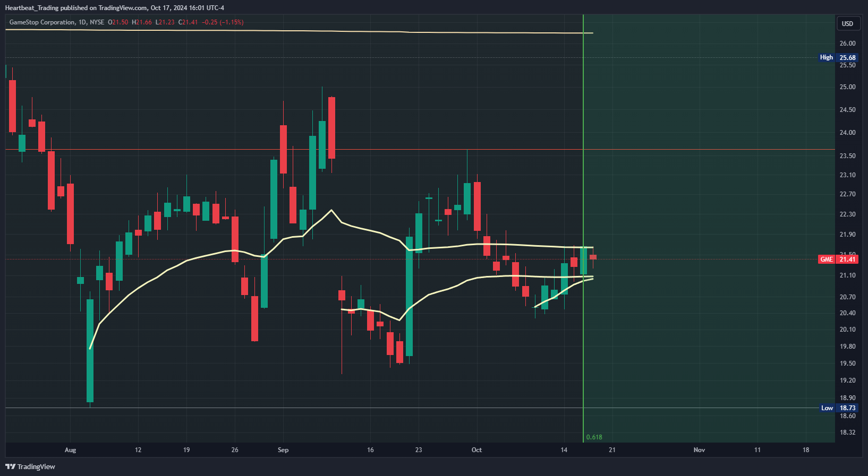Click the Sep date label on time axis
Image resolution: width=868 pixels, height=476 pixels.
click(283, 450)
